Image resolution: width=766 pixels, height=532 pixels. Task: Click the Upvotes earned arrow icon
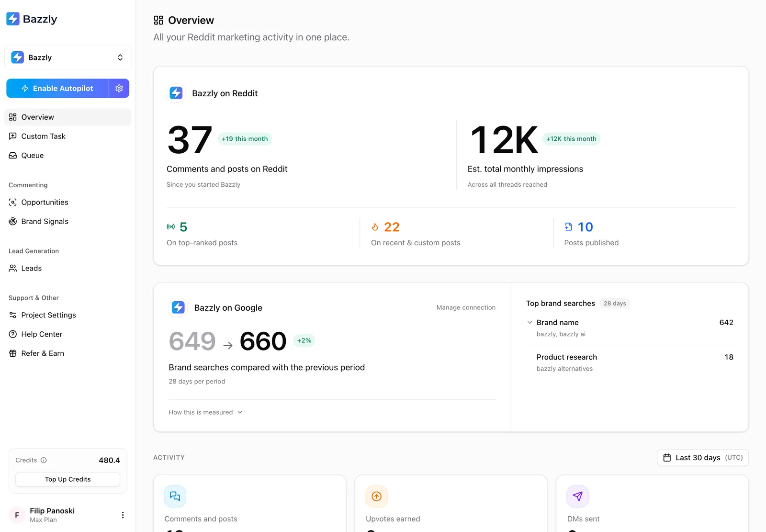tap(376, 496)
